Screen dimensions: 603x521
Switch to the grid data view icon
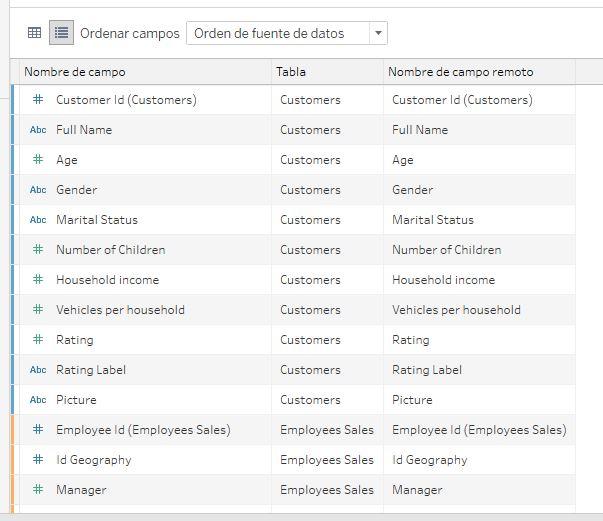pos(34,33)
